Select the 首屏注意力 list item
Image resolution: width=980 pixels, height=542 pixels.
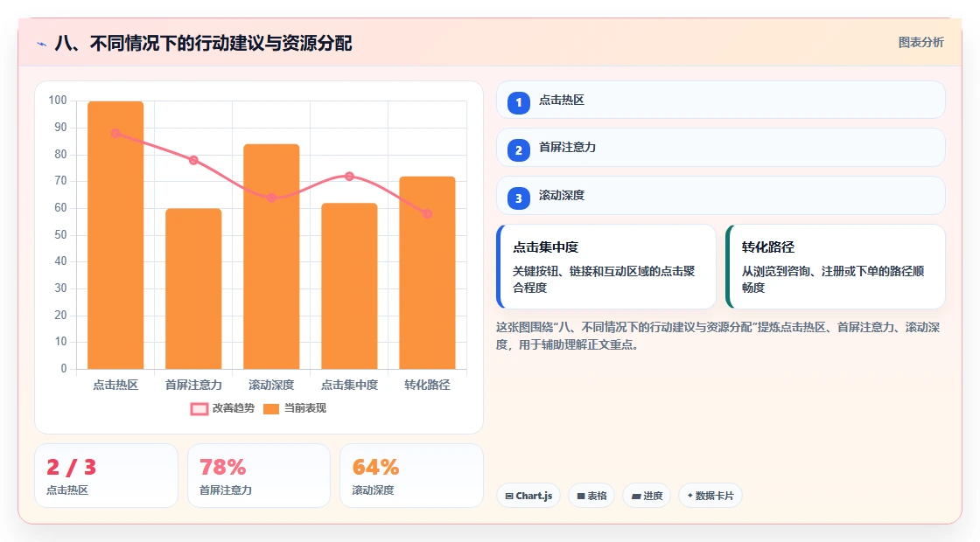click(x=721, y=148)
